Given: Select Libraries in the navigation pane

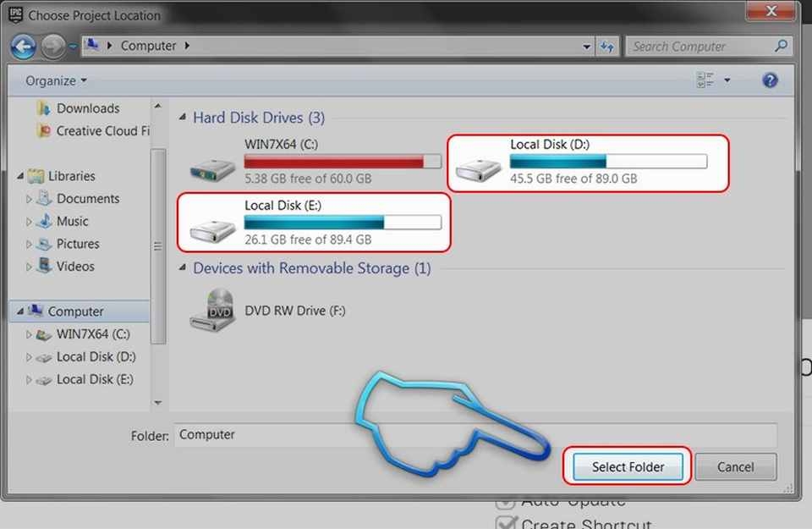Looking at the screenshot, I should [62, 176].
